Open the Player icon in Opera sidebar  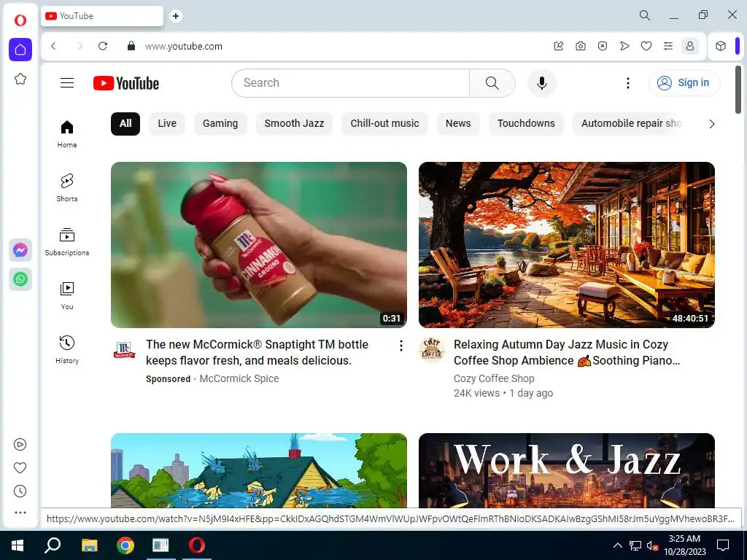point(20,444)
